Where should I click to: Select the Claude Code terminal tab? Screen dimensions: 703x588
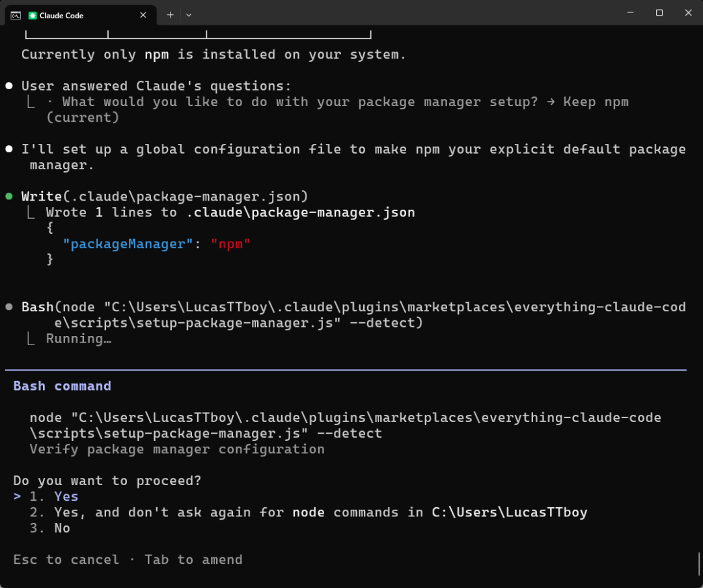pyautogui.click(x=81, y=15)
